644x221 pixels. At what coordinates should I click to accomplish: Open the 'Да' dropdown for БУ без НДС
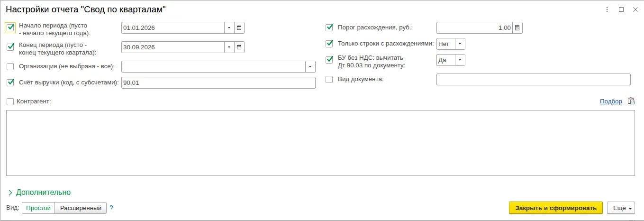point(460,60)
